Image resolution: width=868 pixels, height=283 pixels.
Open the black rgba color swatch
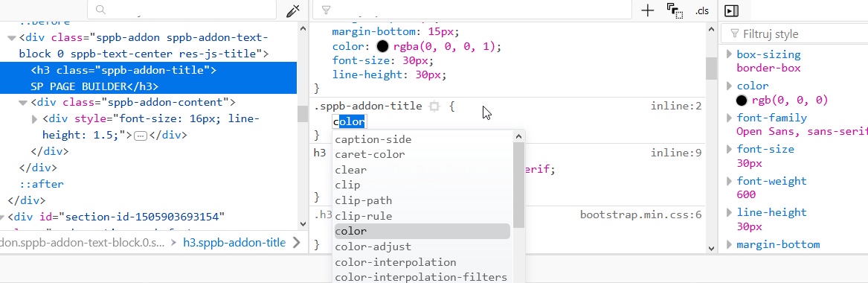pos(382,46)
